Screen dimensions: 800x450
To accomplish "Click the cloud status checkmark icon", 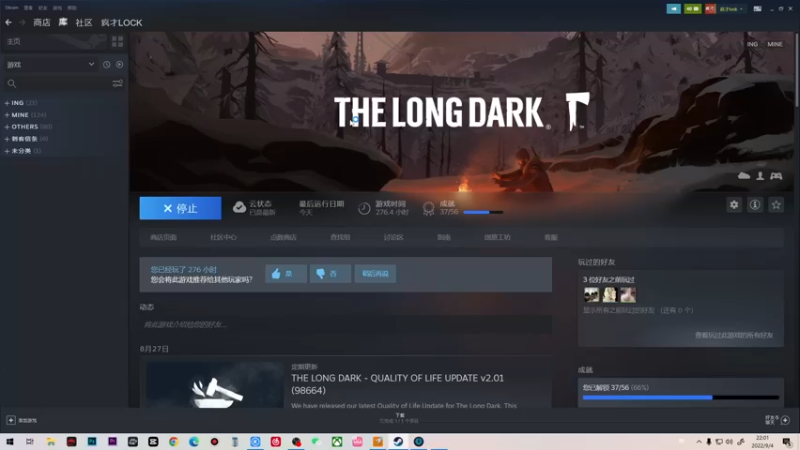I will (x=239, y=208).
